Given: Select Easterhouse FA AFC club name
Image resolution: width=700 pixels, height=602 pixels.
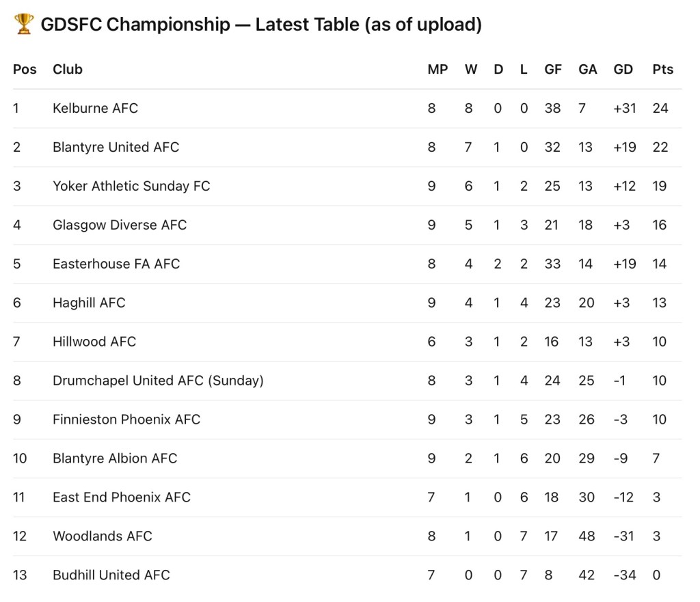Looking at the screenshot, I should (x=116, y=264).
